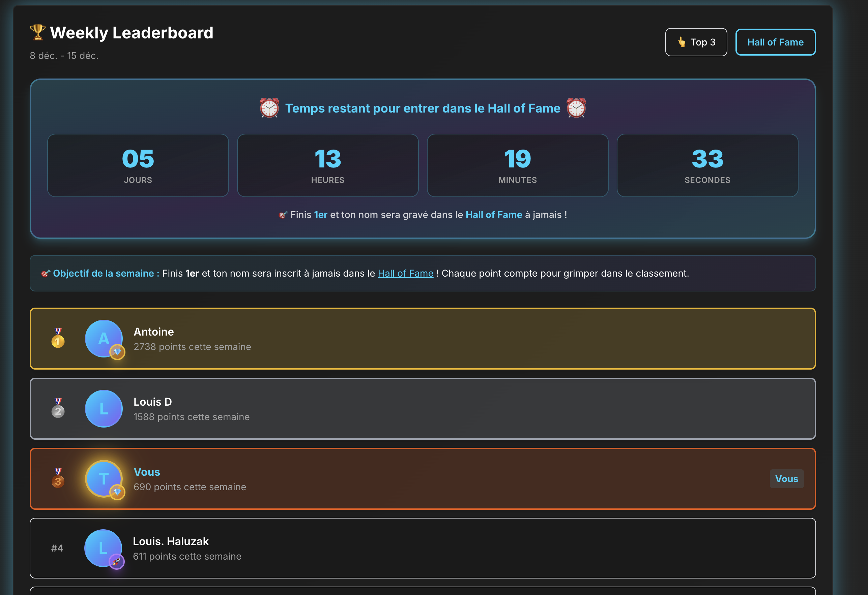The width and height of the screenshot is (868, 595).
Task: Follow the Hall of Fame link in the objective
Action: pyautogui.click(x=406, y=273)
